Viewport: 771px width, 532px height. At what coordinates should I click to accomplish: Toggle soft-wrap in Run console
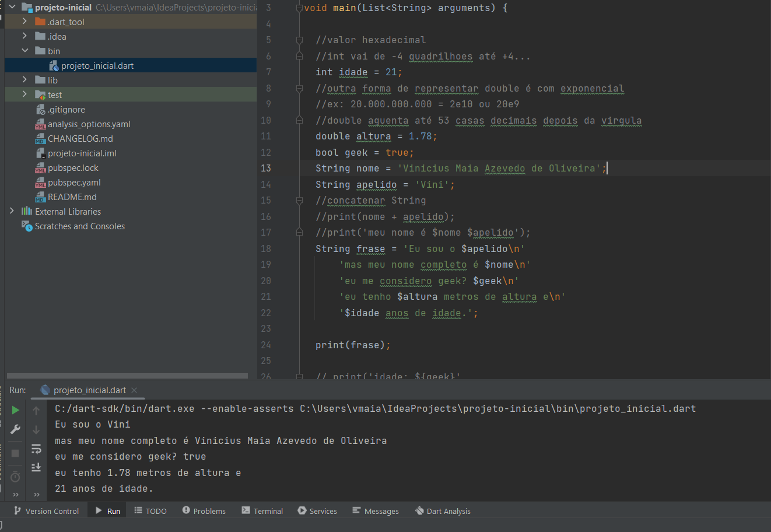[x=36, y=449]
